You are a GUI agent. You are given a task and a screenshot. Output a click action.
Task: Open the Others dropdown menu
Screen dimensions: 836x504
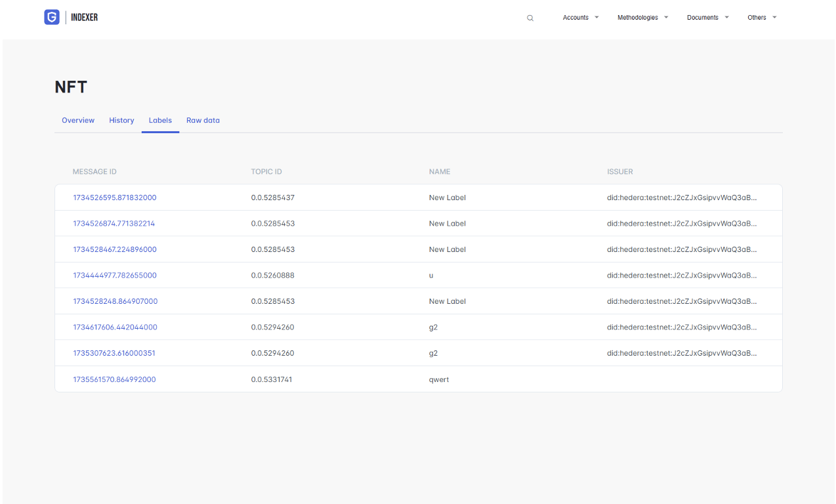[761, 18]
